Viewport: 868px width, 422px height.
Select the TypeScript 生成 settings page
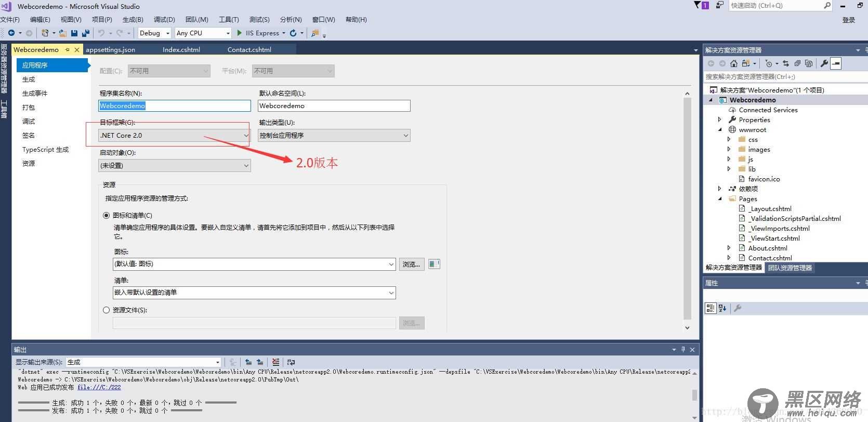click(x=46, y=150)
